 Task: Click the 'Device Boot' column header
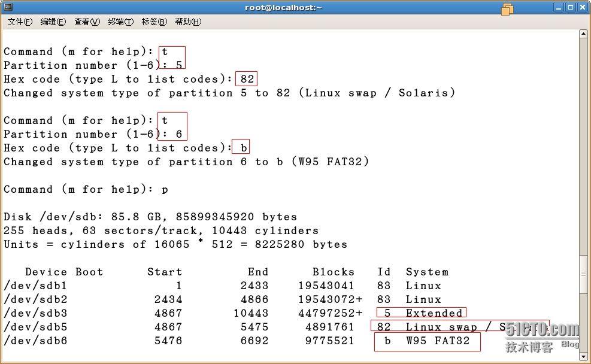[64, 272]
